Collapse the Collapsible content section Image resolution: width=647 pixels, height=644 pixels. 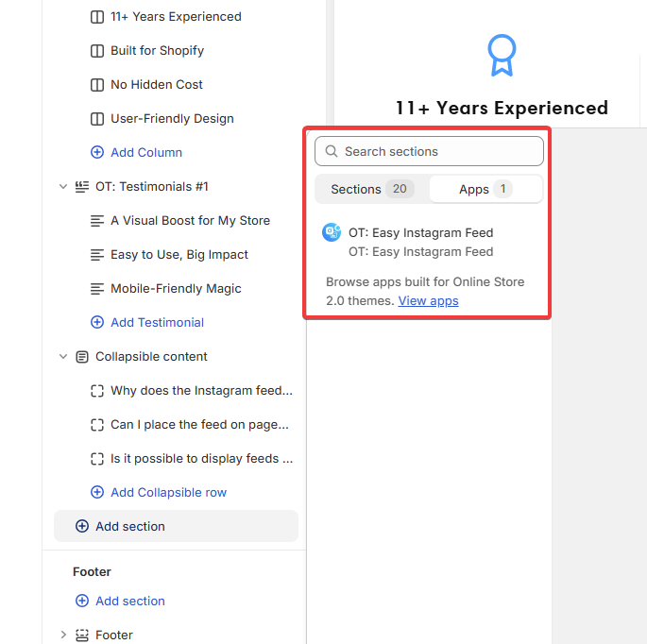click(x=63, y=357)
